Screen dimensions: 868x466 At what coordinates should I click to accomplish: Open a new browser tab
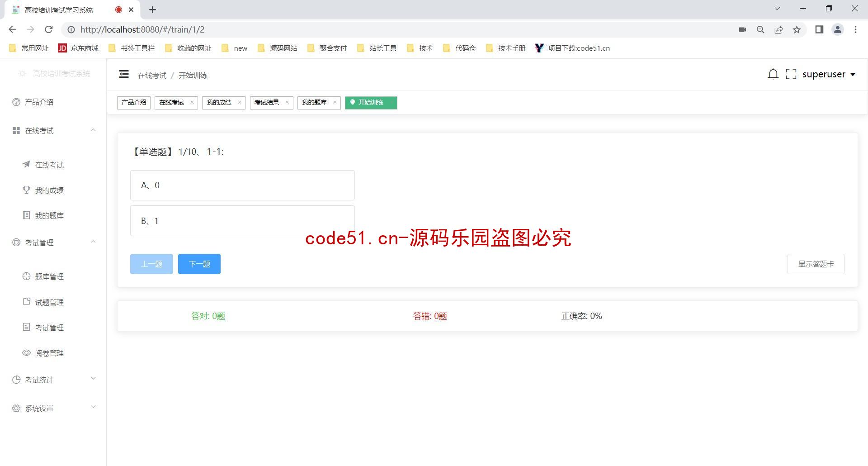coord(153,10)
